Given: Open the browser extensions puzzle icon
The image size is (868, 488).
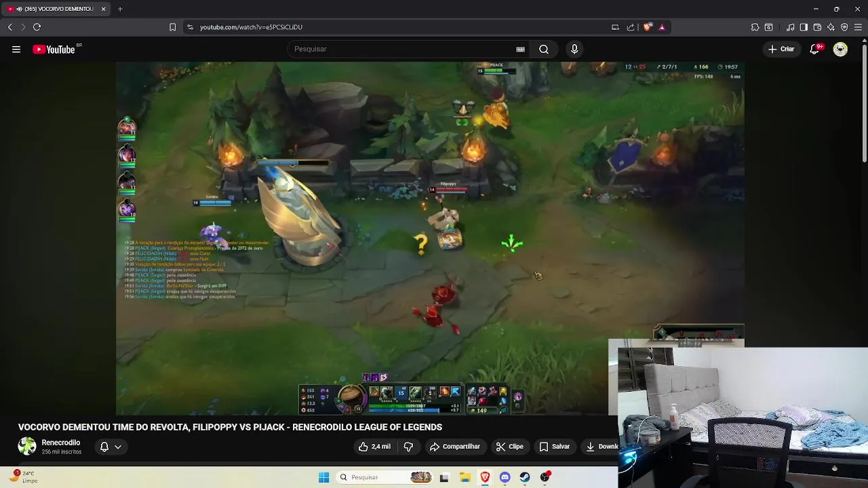Looking at the screenshot, I should pyautogui.click(x=755, y=27).
